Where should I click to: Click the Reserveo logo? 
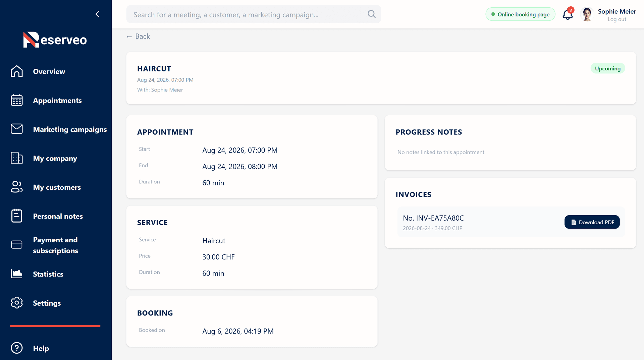pyautogui.click(x=55, y=40)
